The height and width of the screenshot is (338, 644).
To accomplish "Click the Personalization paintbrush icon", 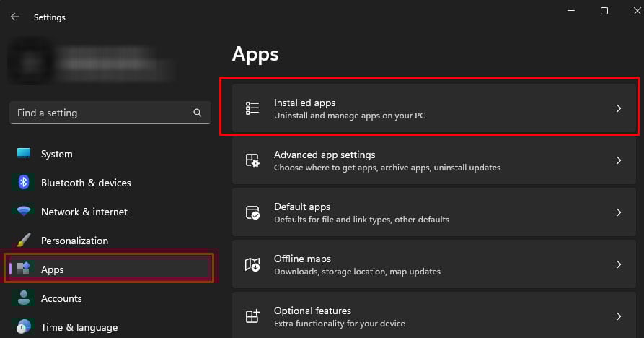I will (x=24, y=240).
